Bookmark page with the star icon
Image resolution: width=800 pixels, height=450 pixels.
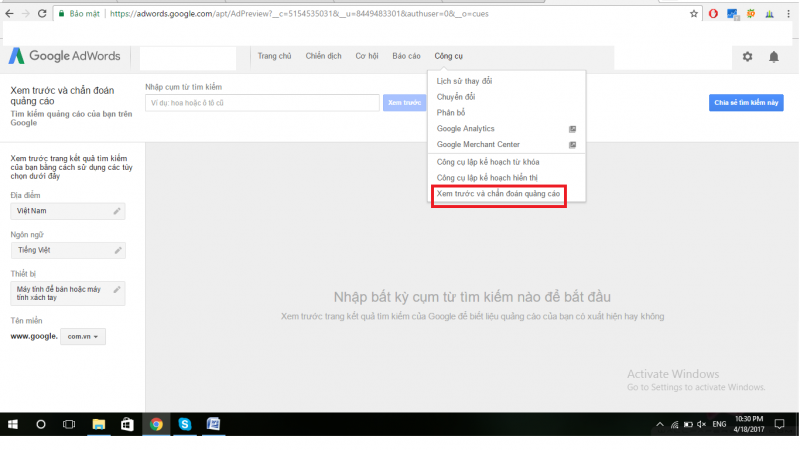(x=693, y=14)
